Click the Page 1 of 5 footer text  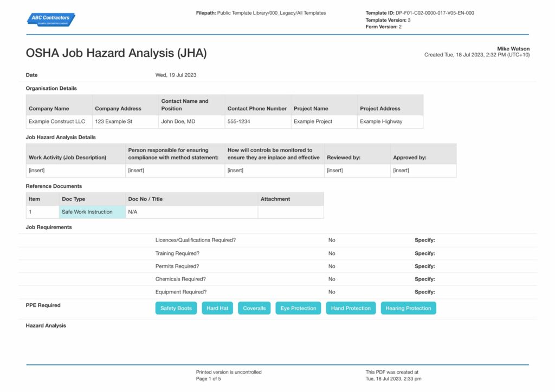point(209,378)
